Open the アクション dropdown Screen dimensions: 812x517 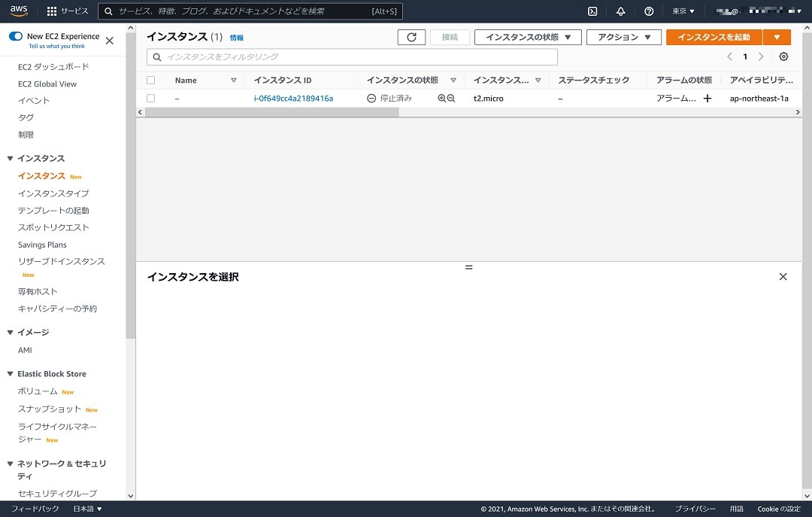(623, 38)
